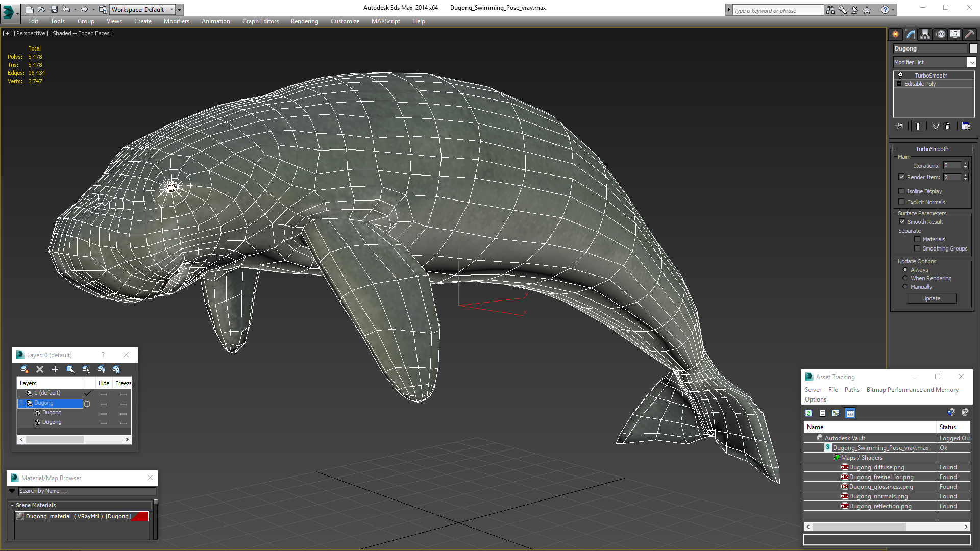This screenshot has height=551, width=980.
Task: Click Delete Layer X icon in Layer dialog
Action: click(40, 369)
